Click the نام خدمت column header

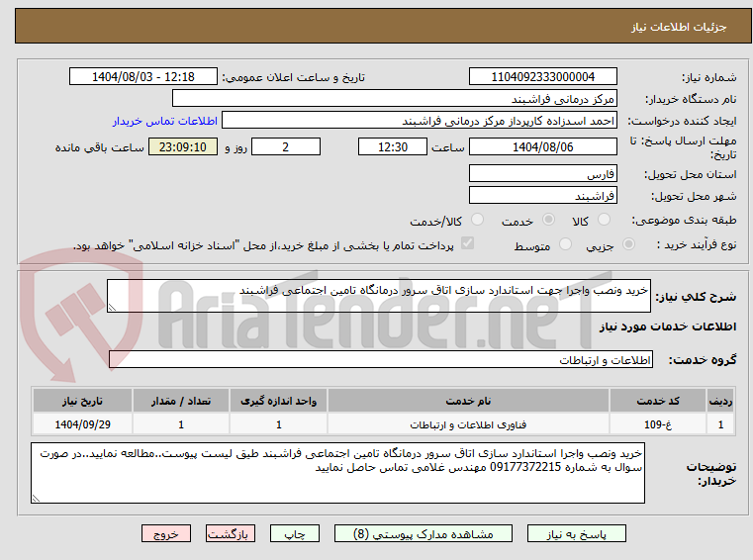pyautogui.click(x=468, y=401)
